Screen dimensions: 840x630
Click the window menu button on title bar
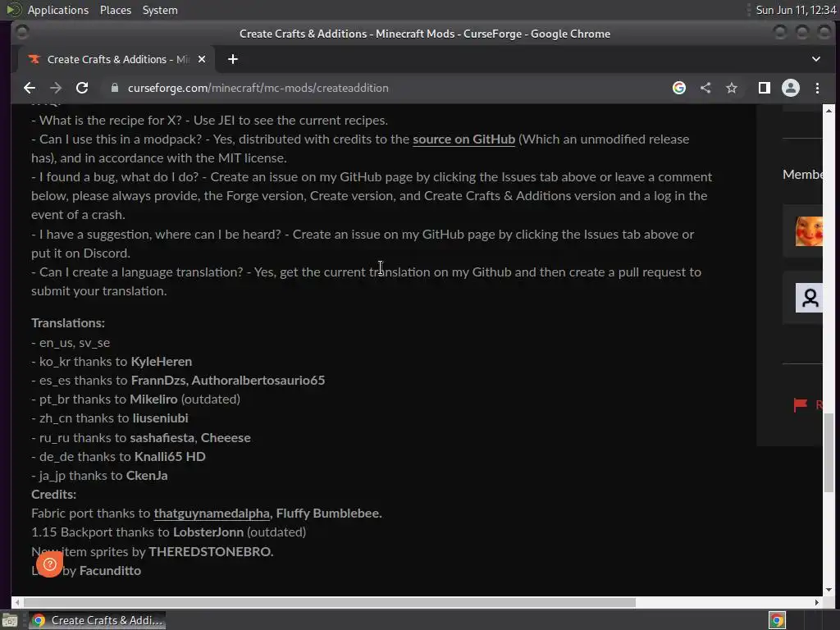21,33
